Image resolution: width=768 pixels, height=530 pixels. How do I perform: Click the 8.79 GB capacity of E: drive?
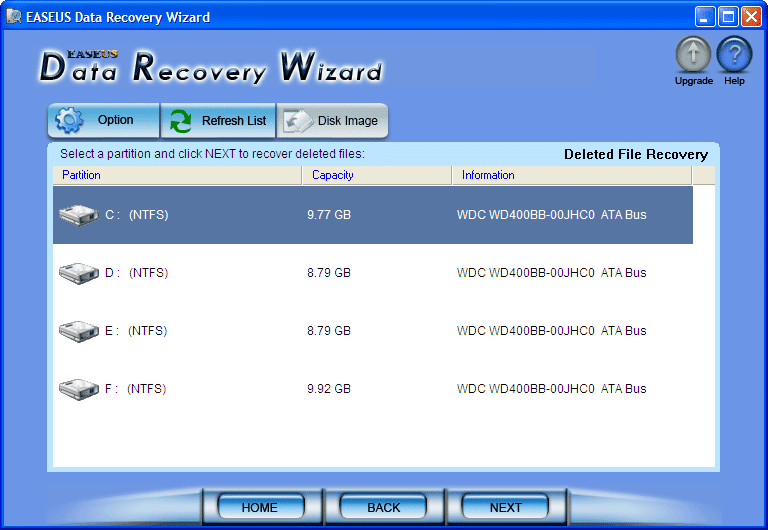point(329,331)
